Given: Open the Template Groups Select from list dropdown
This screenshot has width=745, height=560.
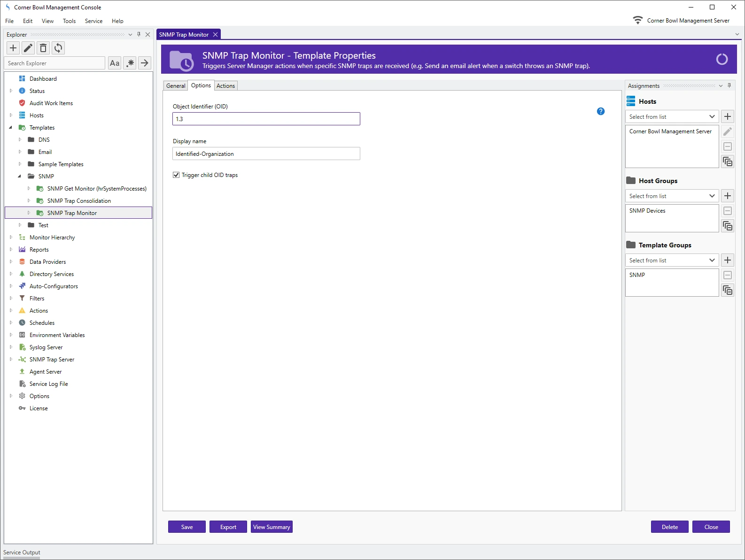Looking at the screenshot, I should point(671,260).
